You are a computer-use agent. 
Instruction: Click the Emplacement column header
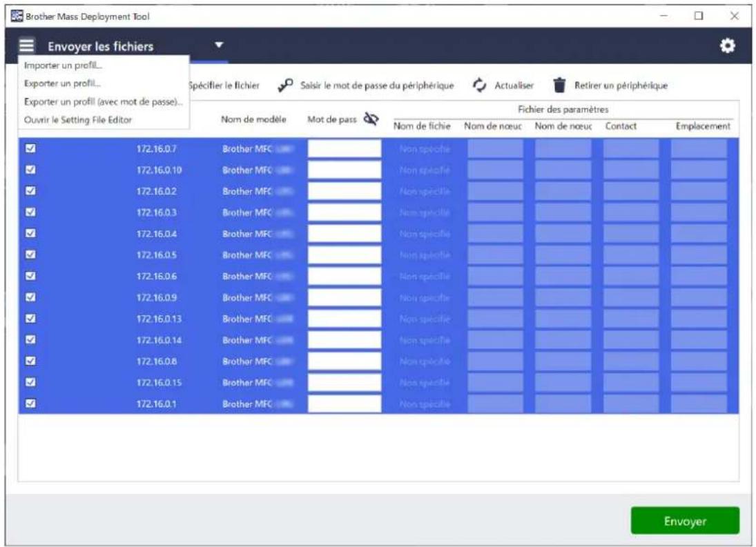click(x=702, y=126)
